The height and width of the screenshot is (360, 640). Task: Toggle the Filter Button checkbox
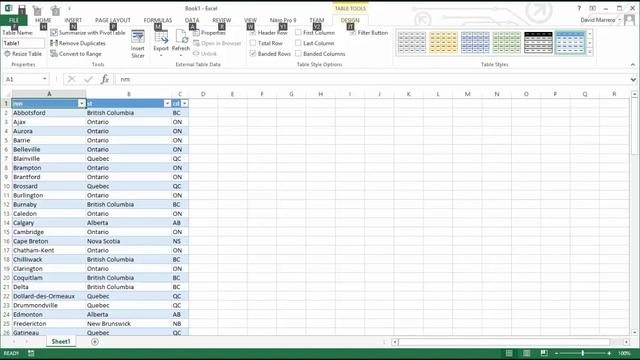pos(353,32)
